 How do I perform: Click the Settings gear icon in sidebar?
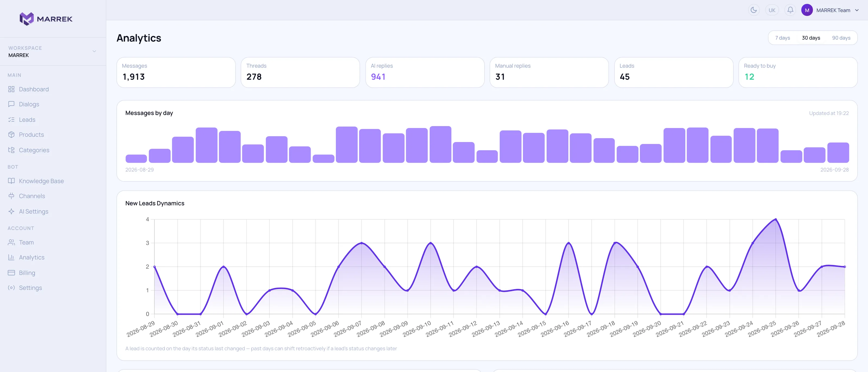click(11, 287)
